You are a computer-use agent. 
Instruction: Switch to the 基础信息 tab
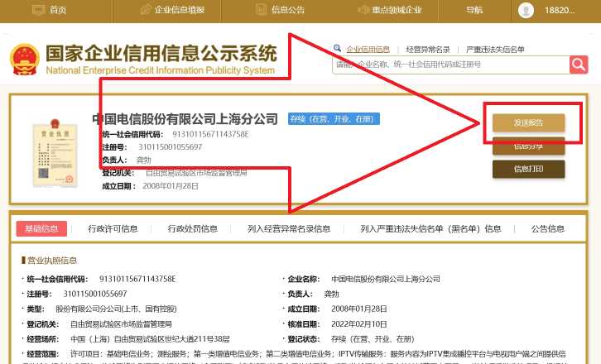coord(41,229)
